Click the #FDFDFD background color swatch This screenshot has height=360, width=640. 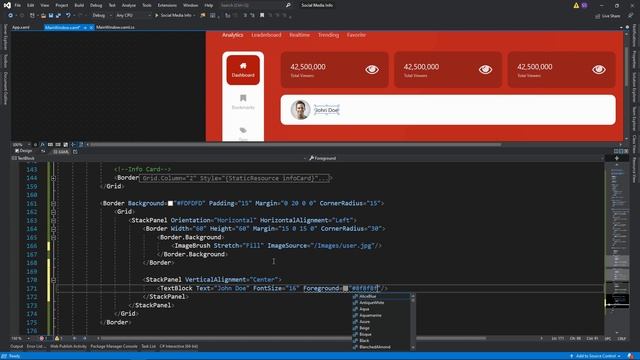pyautogui.click(x=170, y=203)
